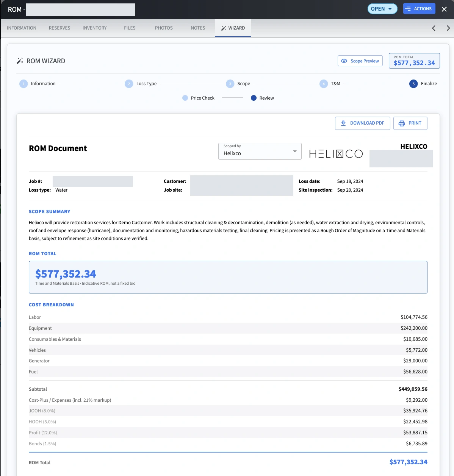The height and width of the screenshot is (476, 454).
Task: Click HOOH amount $22,452.98
Action: coord(415,422)
